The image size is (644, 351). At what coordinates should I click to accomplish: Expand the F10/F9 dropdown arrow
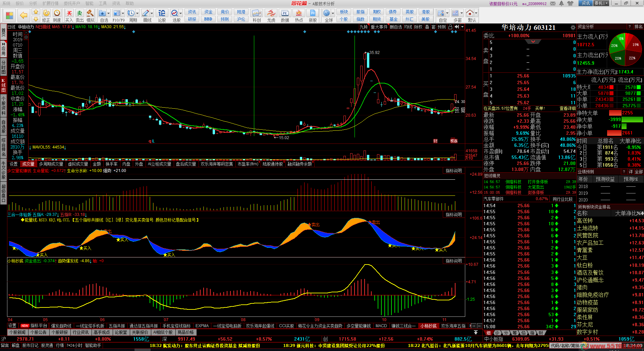point(123,13)
